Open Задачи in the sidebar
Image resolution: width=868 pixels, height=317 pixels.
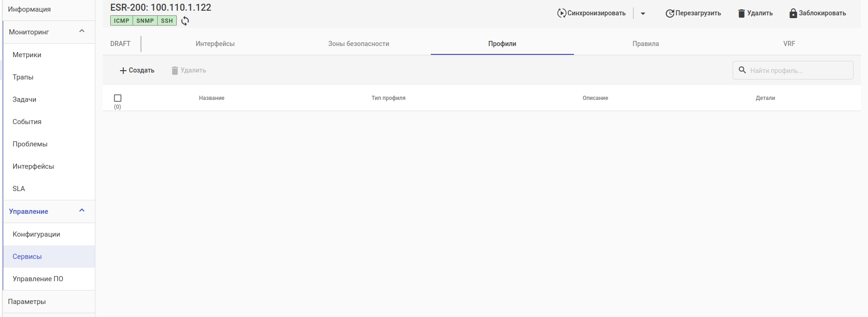[49, 99]
